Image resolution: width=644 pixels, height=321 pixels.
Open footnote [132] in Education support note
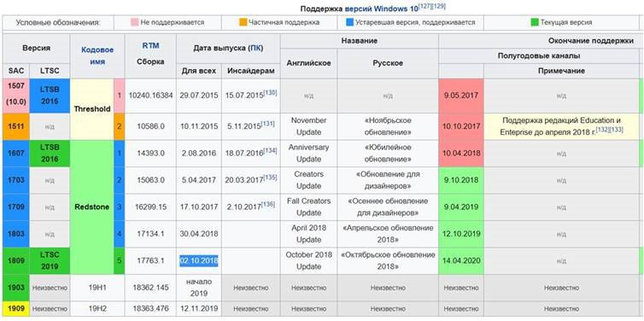tap(601, 130)
